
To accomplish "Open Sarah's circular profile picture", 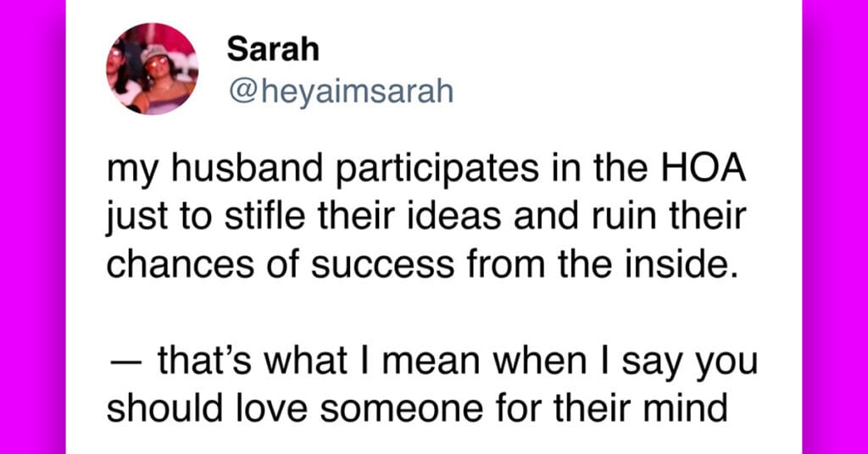I will click(x=153, y=69).
